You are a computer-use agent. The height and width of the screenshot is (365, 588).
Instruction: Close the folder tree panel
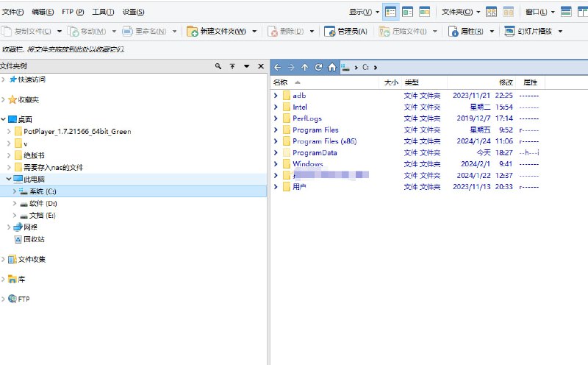260,66
